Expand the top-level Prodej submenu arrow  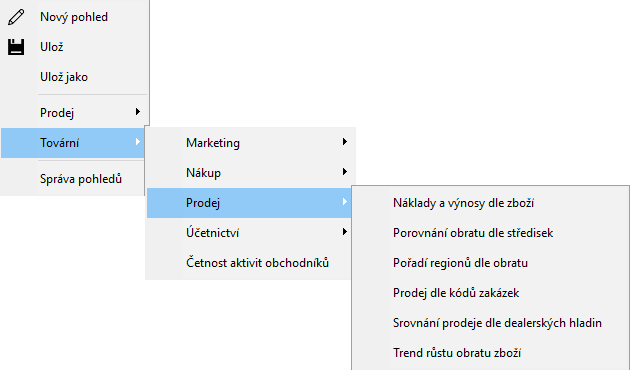coord(138,112)
